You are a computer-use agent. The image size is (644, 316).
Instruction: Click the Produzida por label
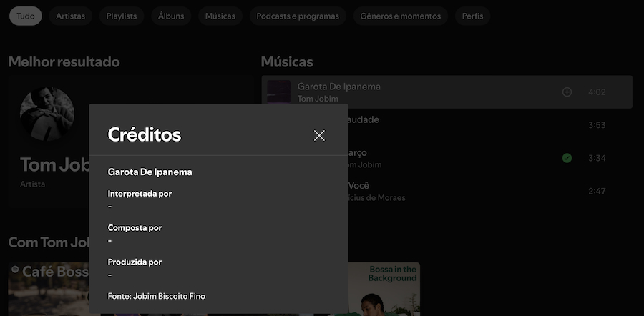pos(135,262)
